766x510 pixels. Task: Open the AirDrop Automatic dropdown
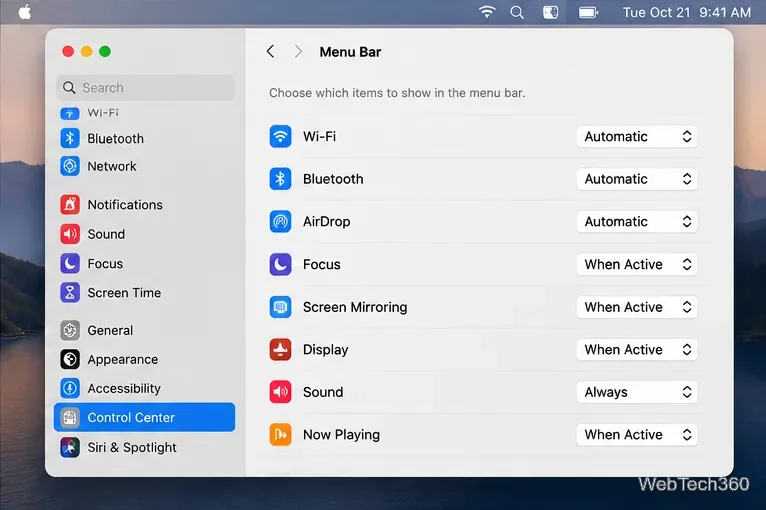[x=637, y=221]
